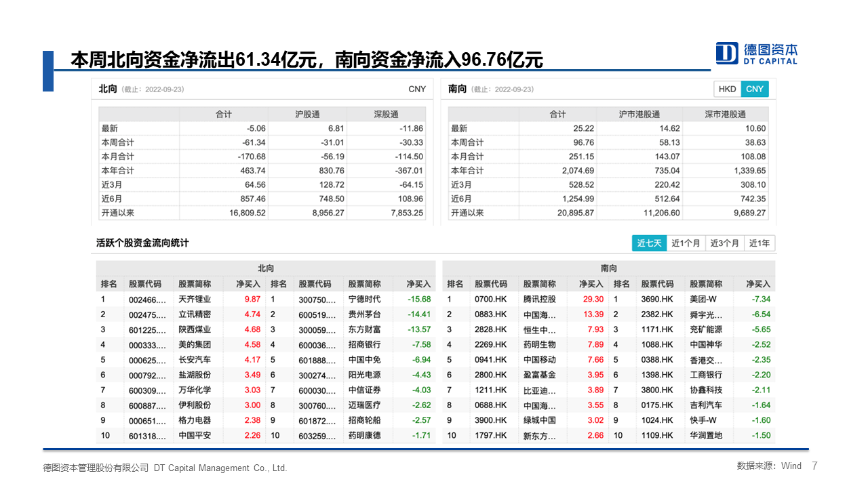Click the 腾讯控股 stock name
Viewport: 868px width, 488px height.
point(540,299)
